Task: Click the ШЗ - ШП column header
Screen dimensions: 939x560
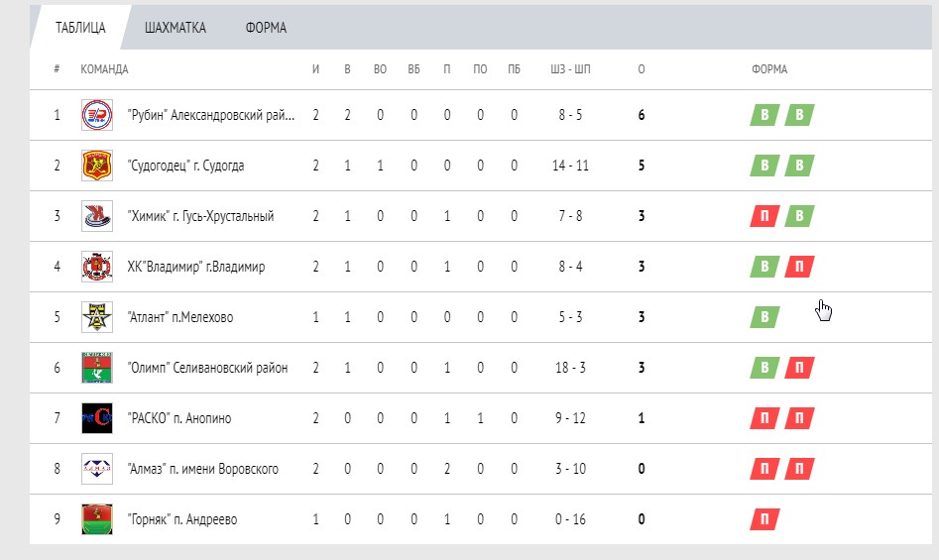Action: point(569,69)
